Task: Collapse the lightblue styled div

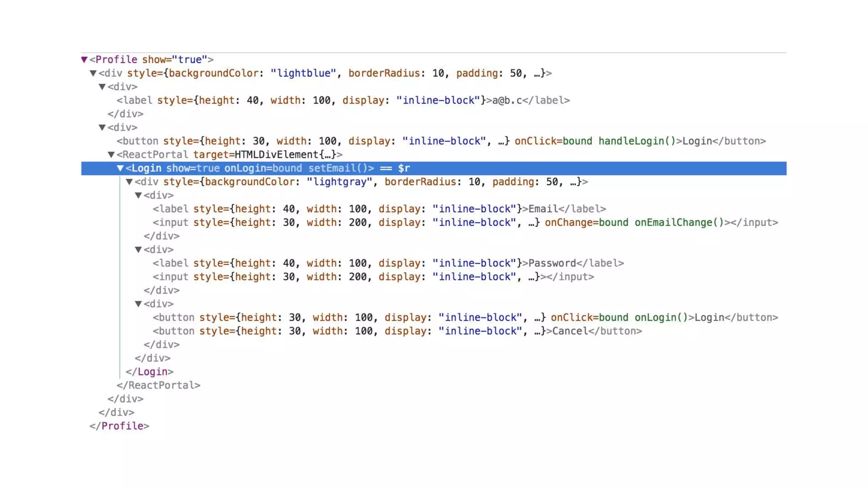Action: [93, 73]
